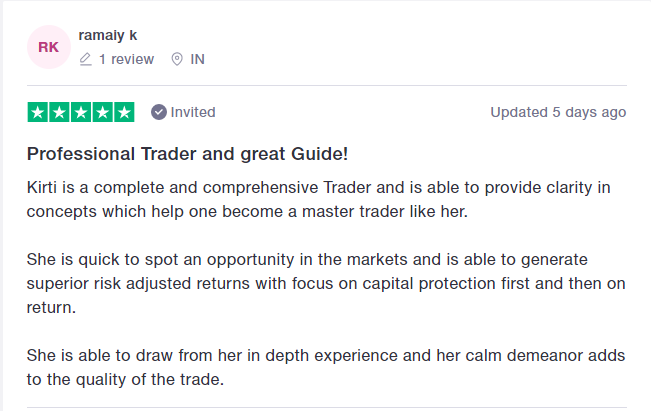The height and width of the screenshot is (411, 651).
Task: Click the second green rating star
Action: click(59, 112)
